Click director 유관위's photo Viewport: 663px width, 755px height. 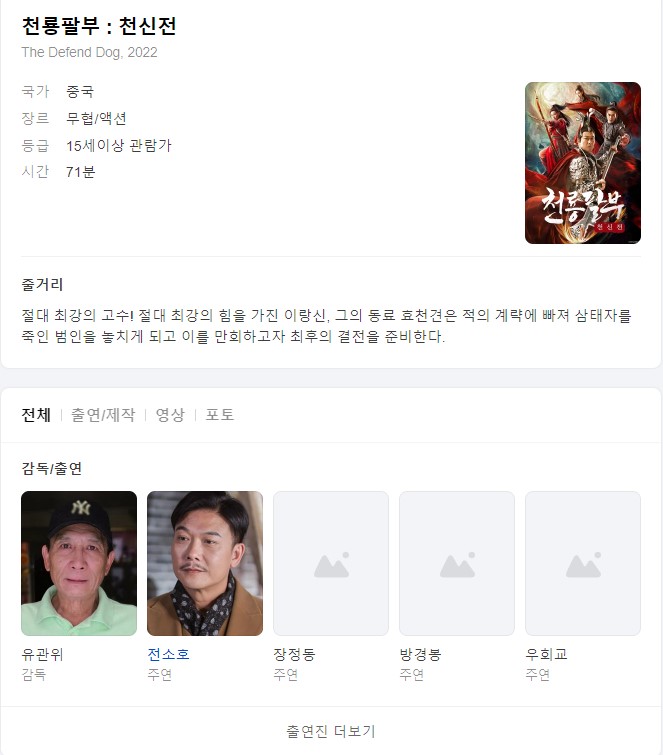pos(79,563)
